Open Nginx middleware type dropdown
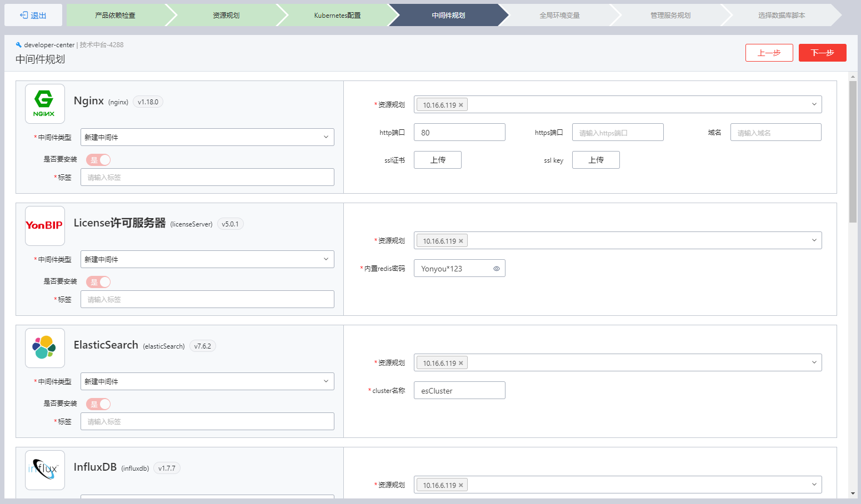The width and height of the screenshot is (861, 504). (x=207, y=137)
